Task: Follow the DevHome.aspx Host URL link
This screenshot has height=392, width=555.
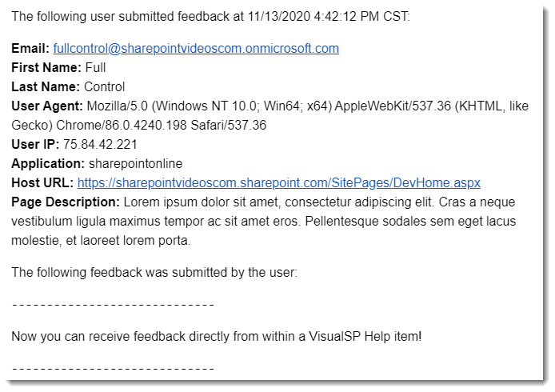Action: tap(279, 182)
